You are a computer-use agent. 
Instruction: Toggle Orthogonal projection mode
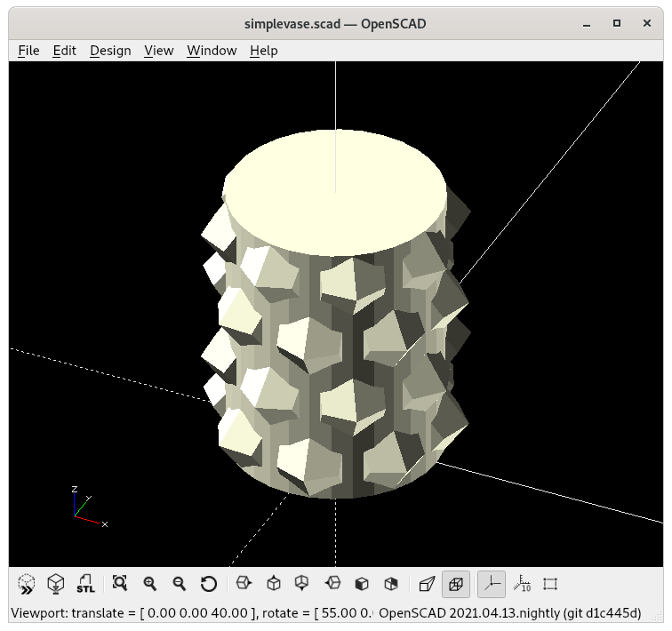[456, 584]
